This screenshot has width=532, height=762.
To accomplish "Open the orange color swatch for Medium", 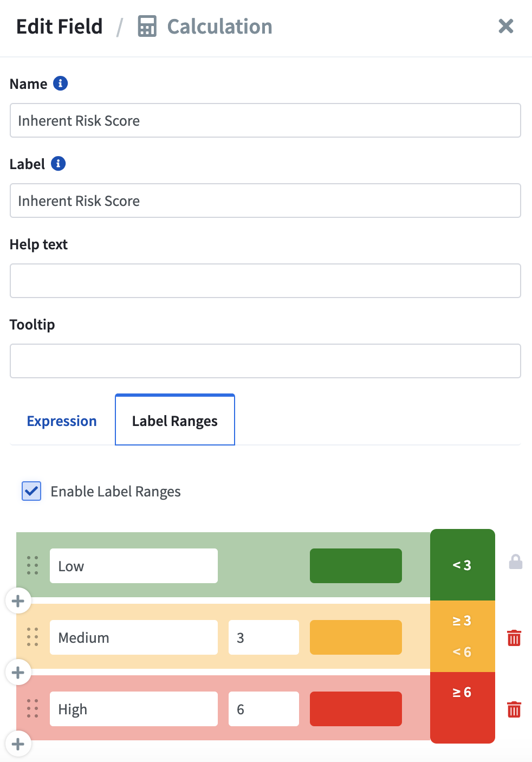I will pos(356,637).
